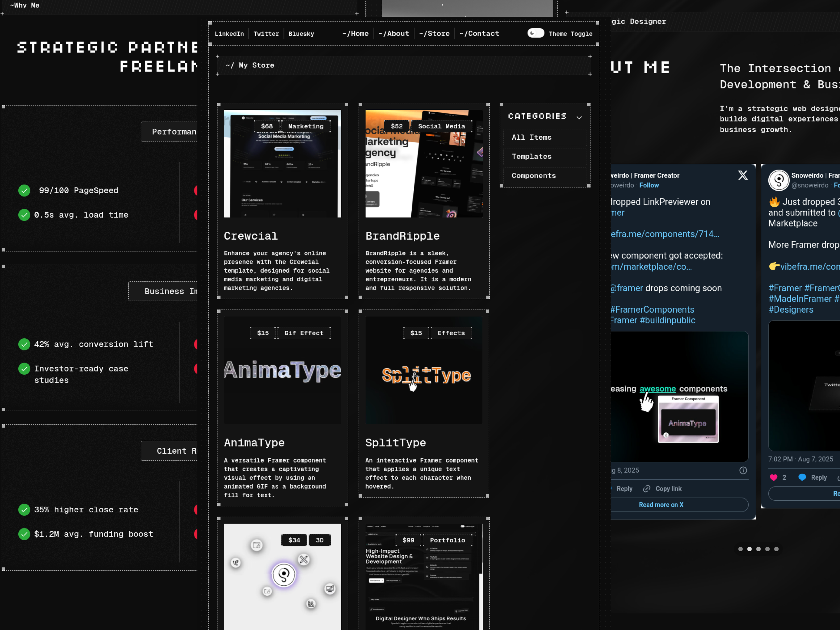Open the ~/Home nav item
Image resolution: width=840 pixels, height=630 pixels.
coord(355,33)
